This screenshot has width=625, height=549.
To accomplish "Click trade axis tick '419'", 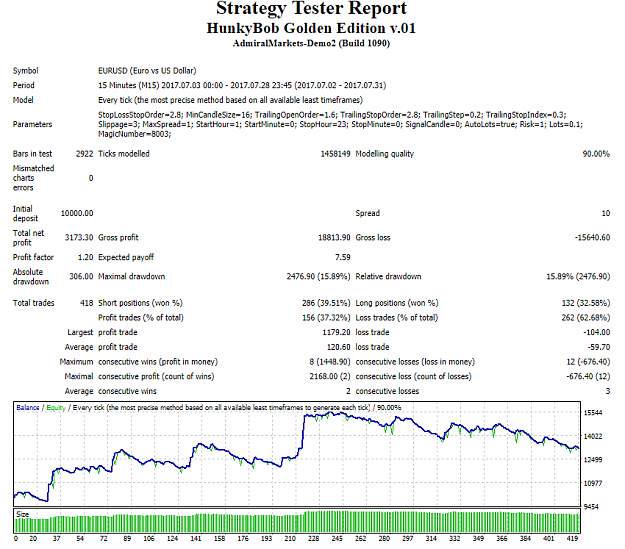I will 572,539.
